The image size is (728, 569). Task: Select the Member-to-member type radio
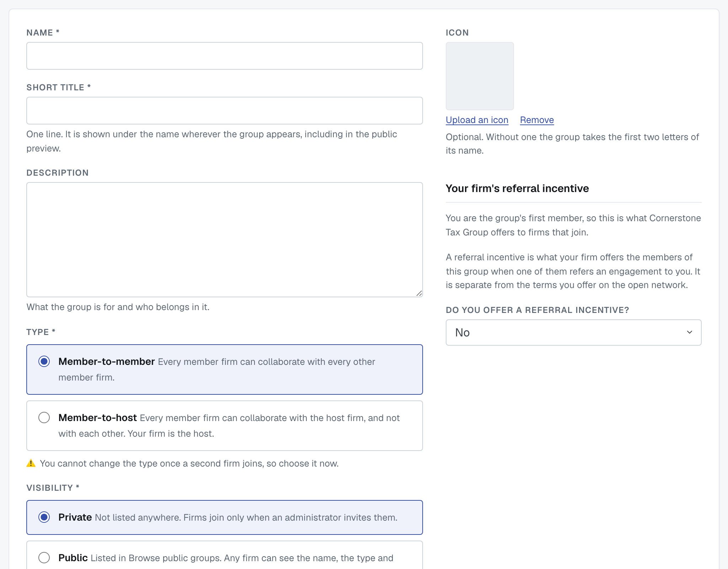point(44,362)
